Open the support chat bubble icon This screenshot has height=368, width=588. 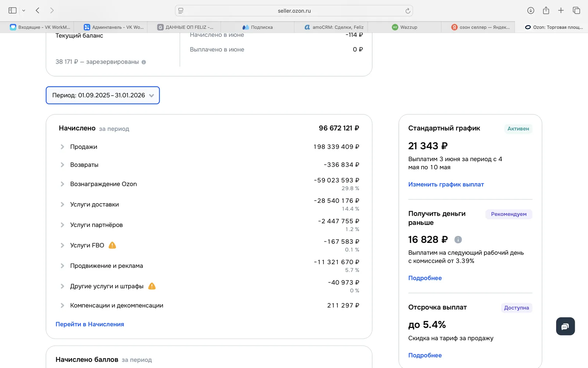pyautogui.click(x=565, y=326)
